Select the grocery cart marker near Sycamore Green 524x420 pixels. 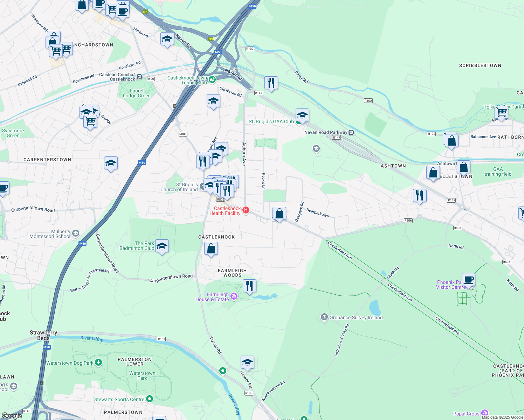[90, 122]
